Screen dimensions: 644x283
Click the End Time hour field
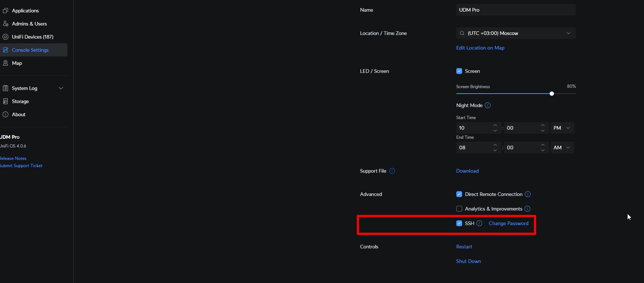[479, 148]
